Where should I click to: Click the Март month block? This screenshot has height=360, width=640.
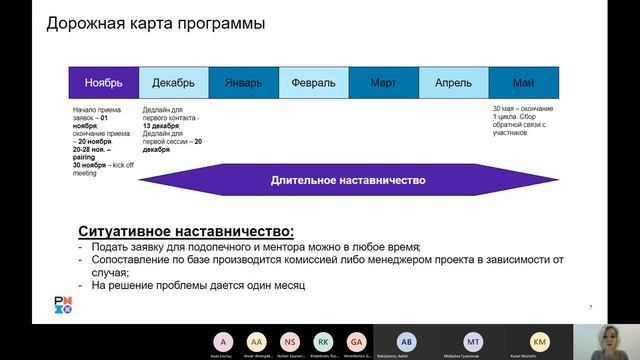384,83
